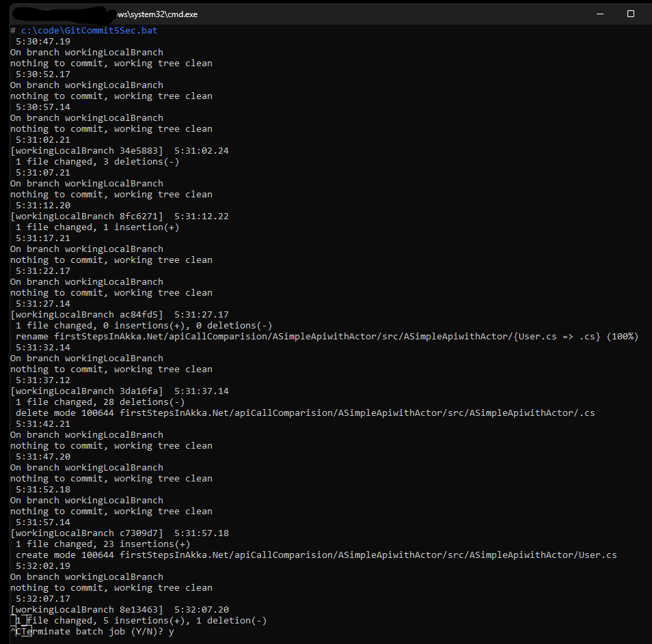Click the 'delete mode 100644' line
The height and width of the screenshot is (644, 652).
pyautogui.click(x=305, y=413)
